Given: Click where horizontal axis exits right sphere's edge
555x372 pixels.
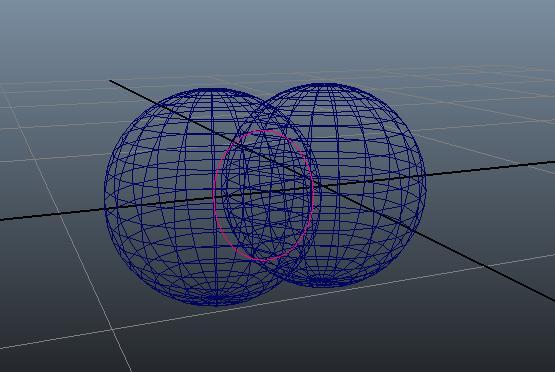Looking at the screenshot, I should pyautogui.click(x=425, y=175).
